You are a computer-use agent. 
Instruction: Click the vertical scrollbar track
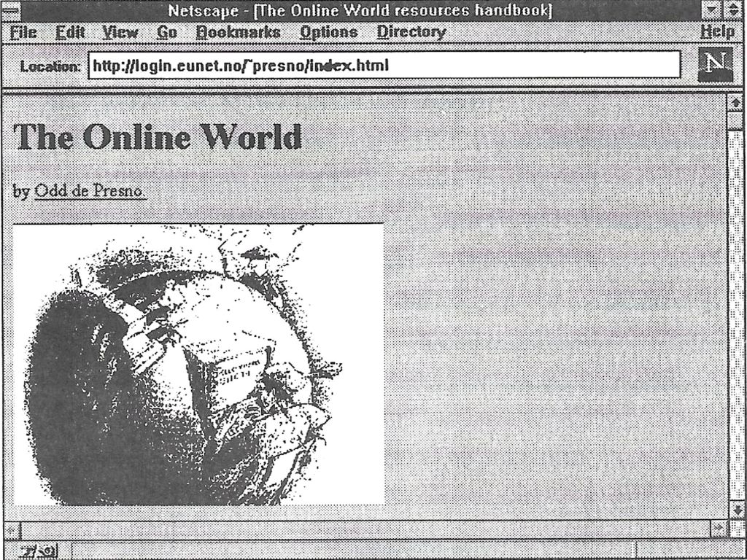[x=737, y=306]
